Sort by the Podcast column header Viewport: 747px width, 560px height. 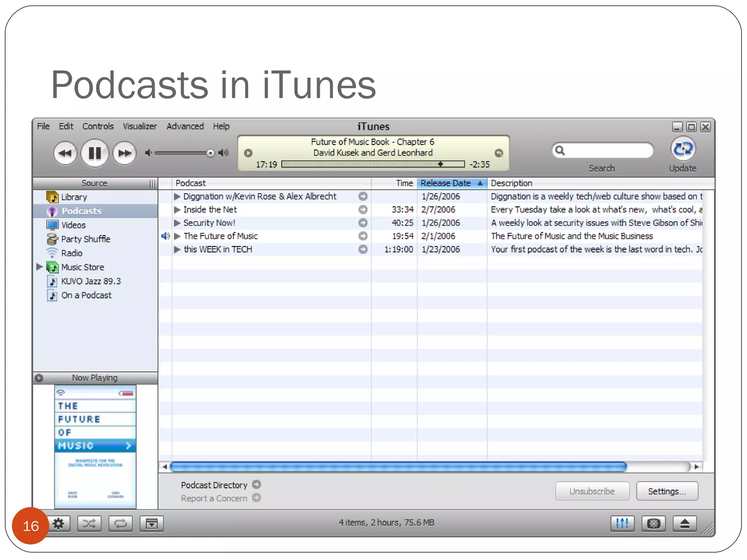click(x=271, y=183)
